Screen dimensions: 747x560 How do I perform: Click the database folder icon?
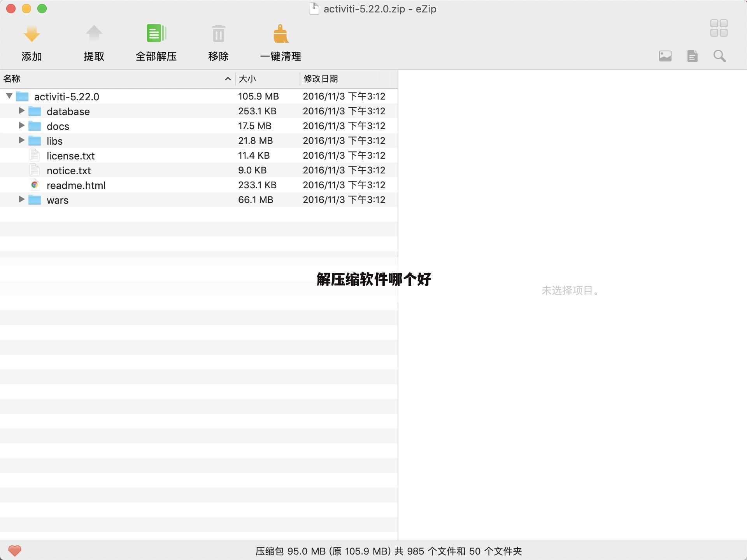[x=35, y=111]
